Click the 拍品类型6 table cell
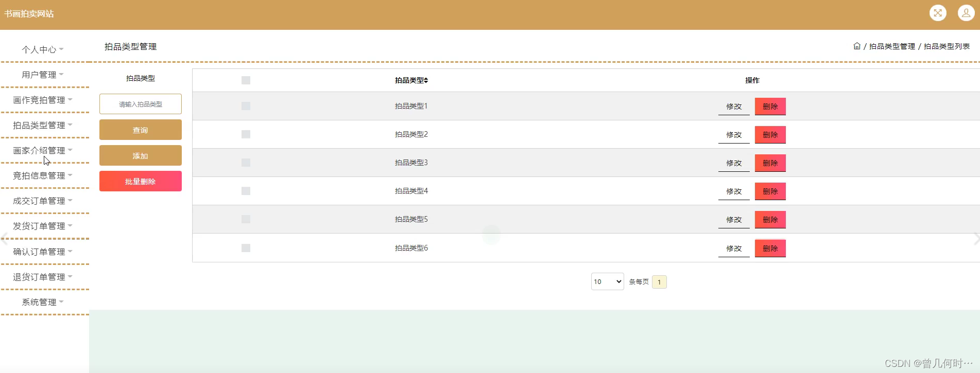The height and width of the screenshot is (373, 980). (411, 248)
